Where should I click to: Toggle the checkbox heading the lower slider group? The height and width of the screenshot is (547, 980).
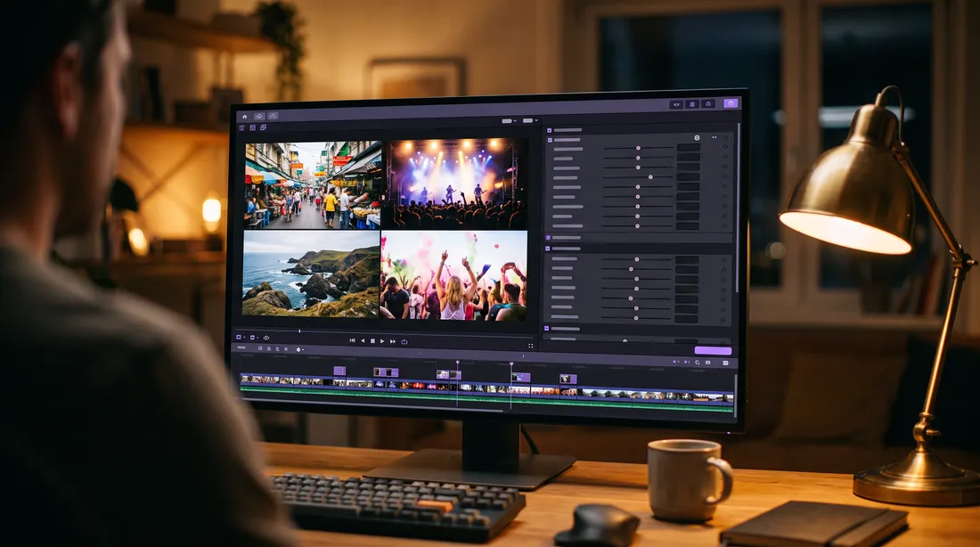548,249
